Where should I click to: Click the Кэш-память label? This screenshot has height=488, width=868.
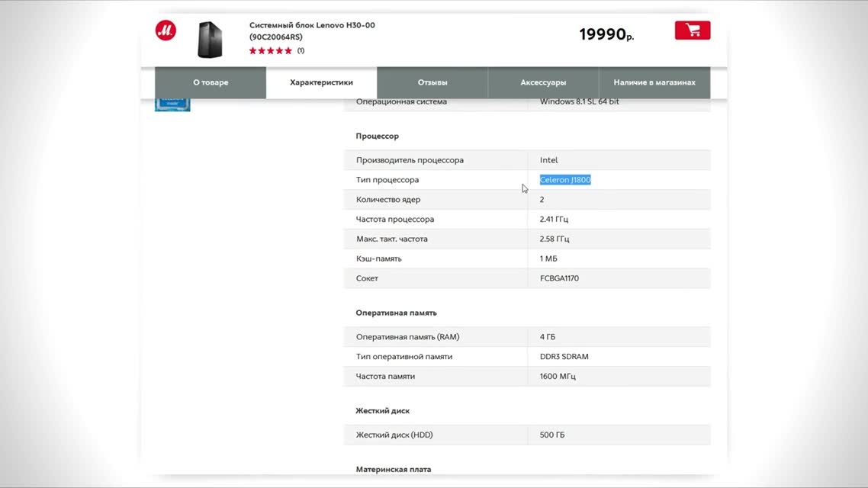click(x=378, y=258)
